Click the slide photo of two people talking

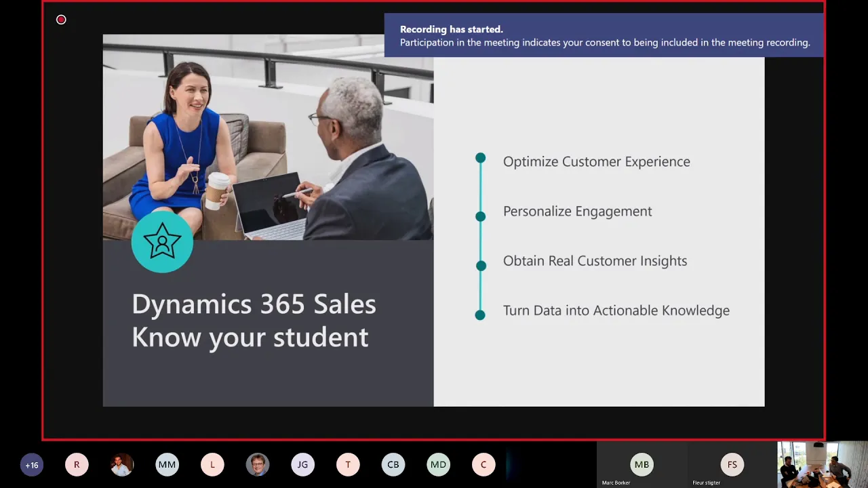pos(268,138)
